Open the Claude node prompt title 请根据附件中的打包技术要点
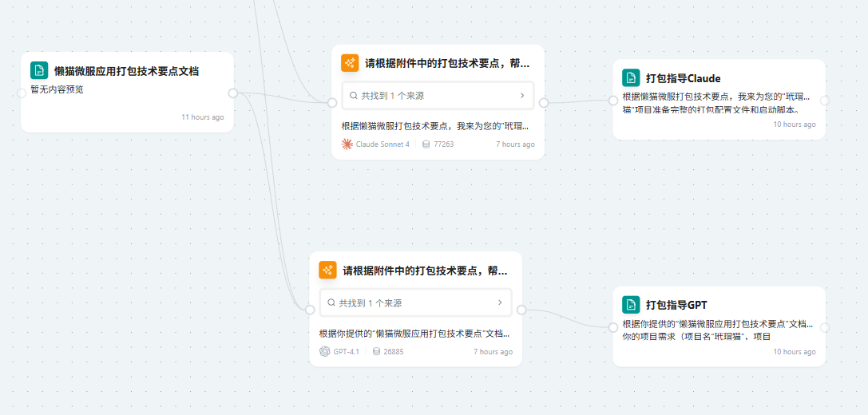 click(447, 63)
